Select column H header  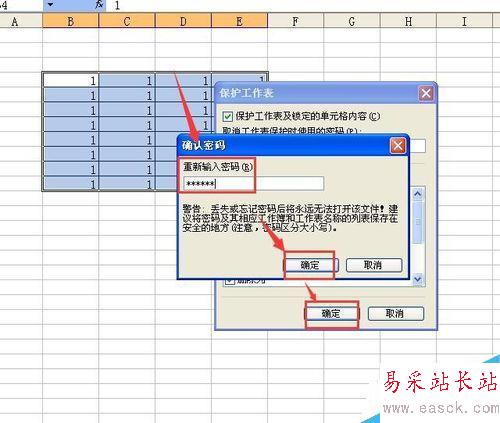(x=408, y=22)
